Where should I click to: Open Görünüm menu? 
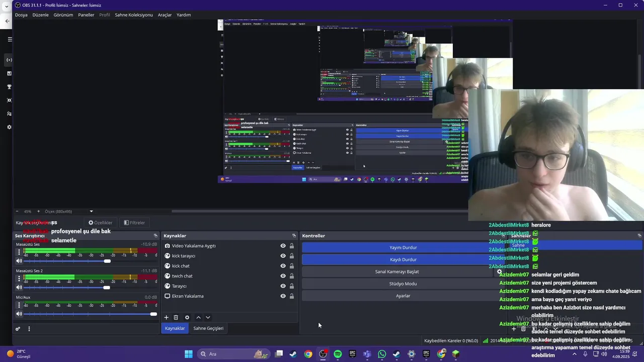(63, 15)
